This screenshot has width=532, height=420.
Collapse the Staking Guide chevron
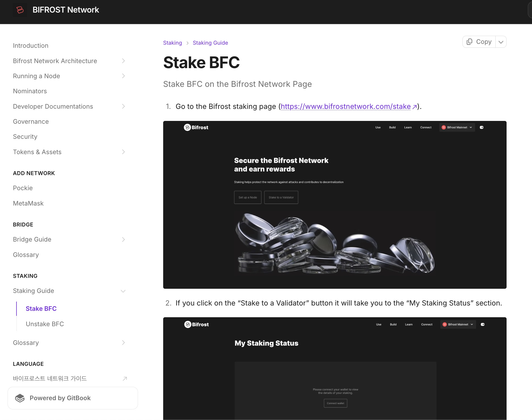(123, 291)
